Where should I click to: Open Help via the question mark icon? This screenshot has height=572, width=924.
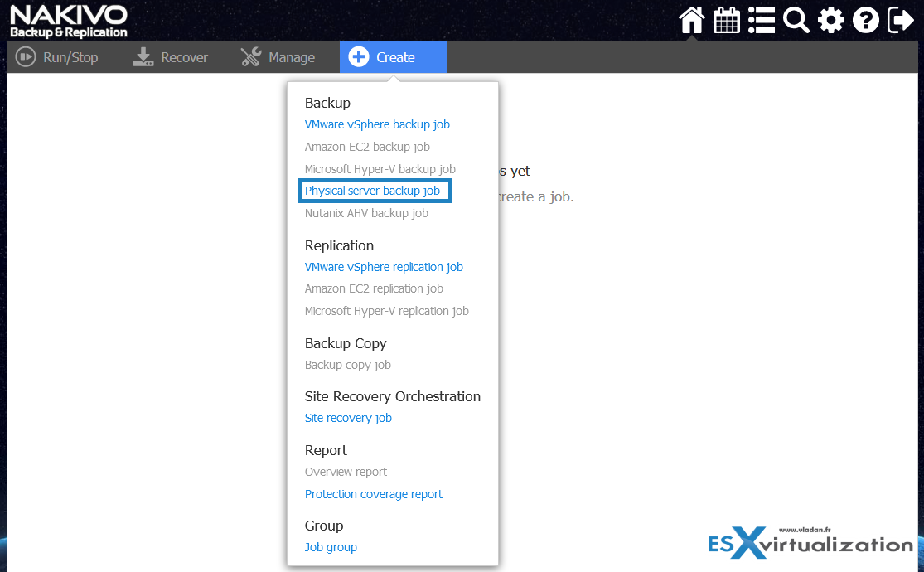coord(866,20)
